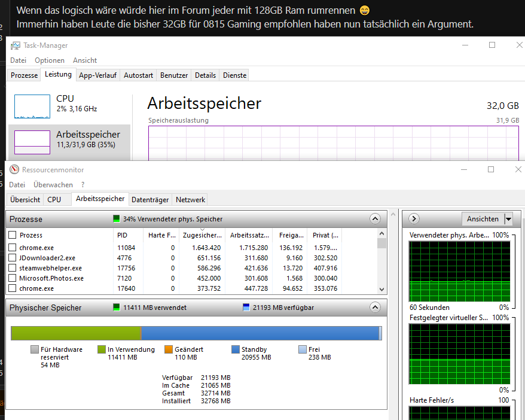525x420 pixels.
Task: Tick the checkbox for chrome.exe PID 11084
Action: (12, 248)
